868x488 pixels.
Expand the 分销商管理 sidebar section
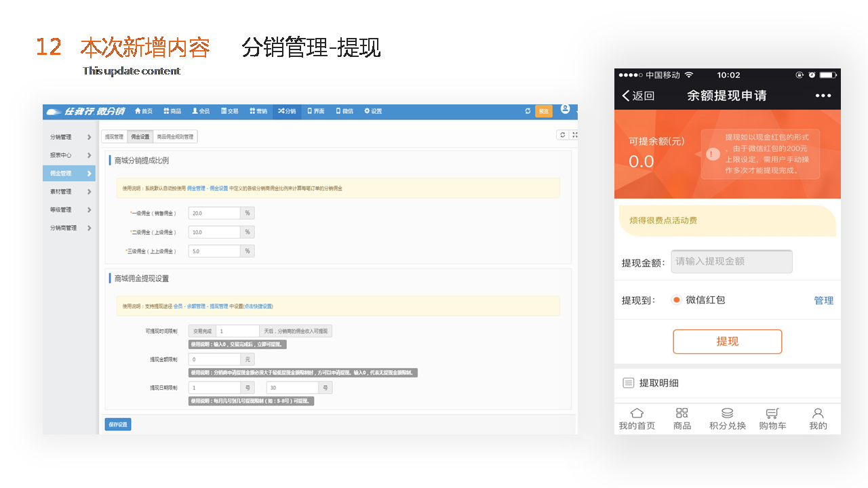pyautogui.click(x=68, y=228)
